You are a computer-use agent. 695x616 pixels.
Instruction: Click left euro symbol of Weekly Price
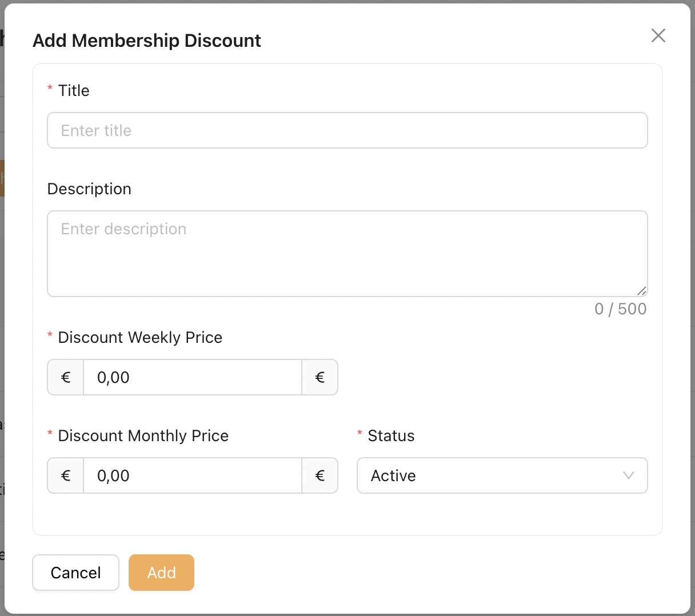click(x=66, y=377)
